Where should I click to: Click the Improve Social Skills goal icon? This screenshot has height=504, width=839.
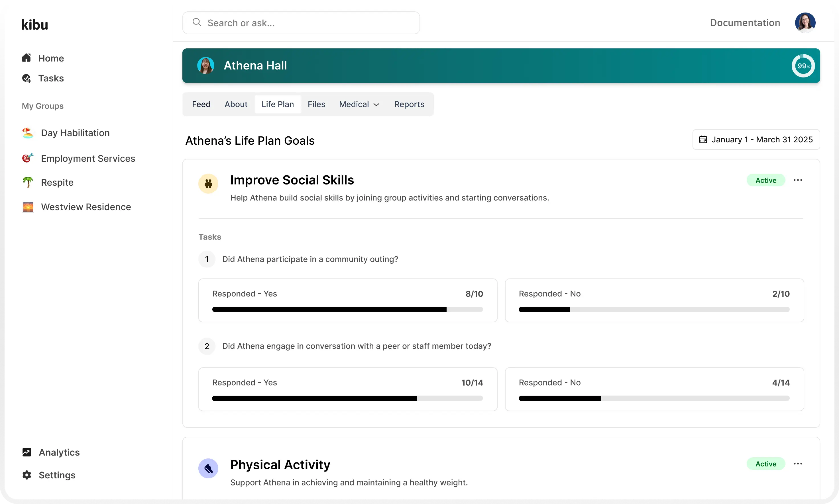[x=208, y=184]
